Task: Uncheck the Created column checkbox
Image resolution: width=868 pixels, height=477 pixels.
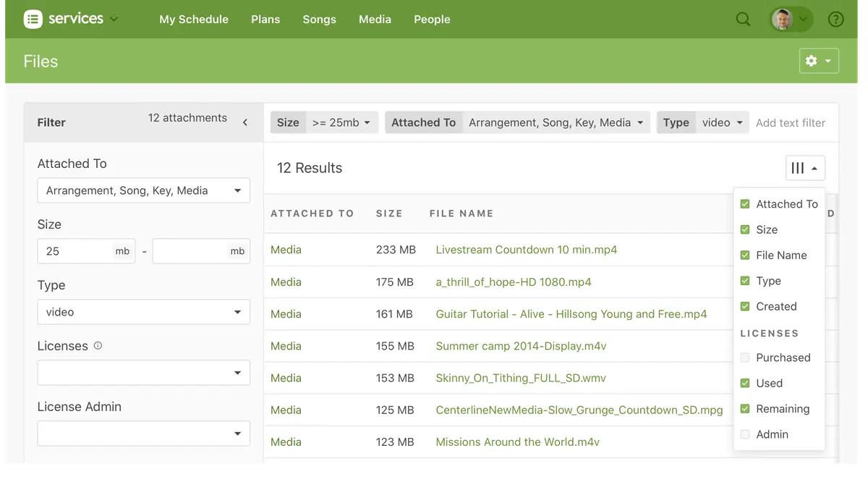Action: tap(745, 306)
